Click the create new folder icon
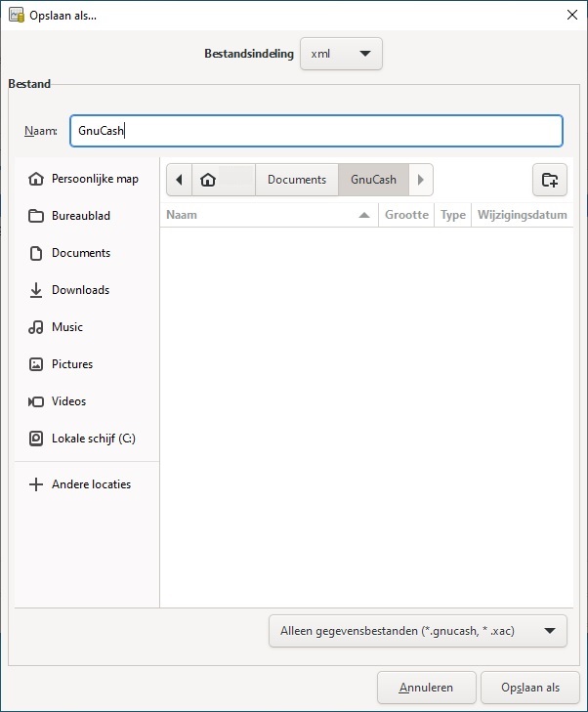The image size is (588, 712). coord(549,180)
